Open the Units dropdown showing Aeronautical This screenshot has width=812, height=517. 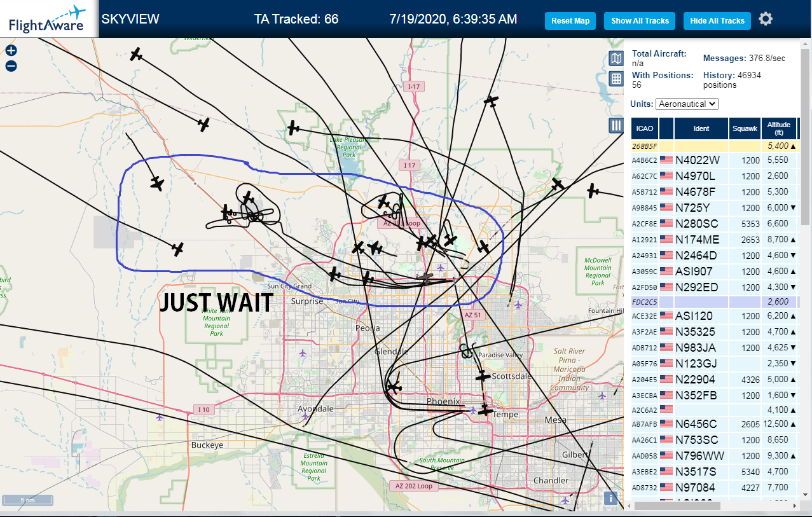687,104
